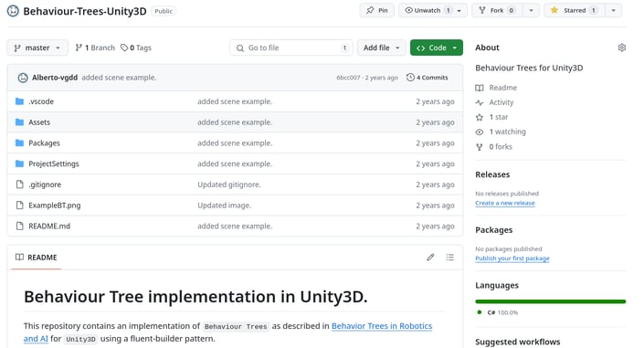Open the README outline list icon
Screen dimensions: 644x348
coord(449,258)
